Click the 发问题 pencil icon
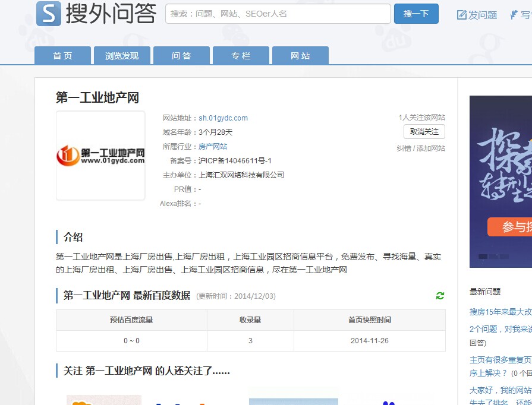 pyautogui.click(x=461, y=15)
